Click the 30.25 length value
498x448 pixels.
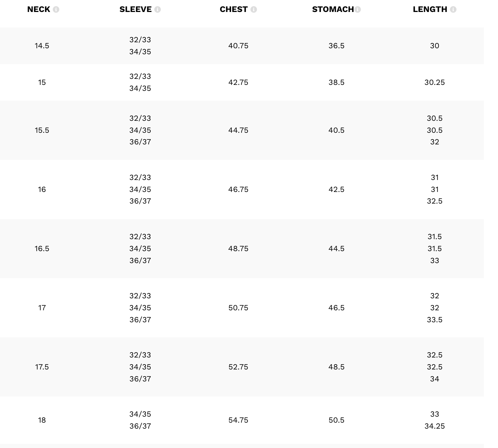pyautogui.click(x=434, y=82)
